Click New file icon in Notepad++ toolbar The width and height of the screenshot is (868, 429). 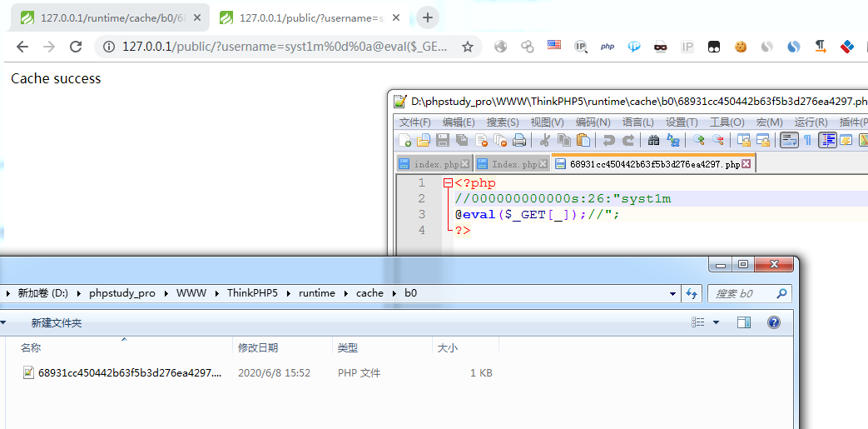404,140
